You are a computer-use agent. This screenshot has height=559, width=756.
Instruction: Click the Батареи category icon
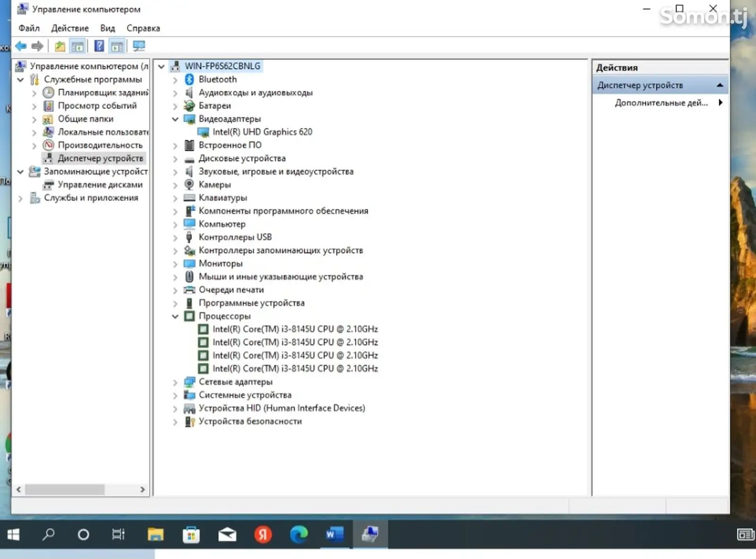[x=189, y=106]
